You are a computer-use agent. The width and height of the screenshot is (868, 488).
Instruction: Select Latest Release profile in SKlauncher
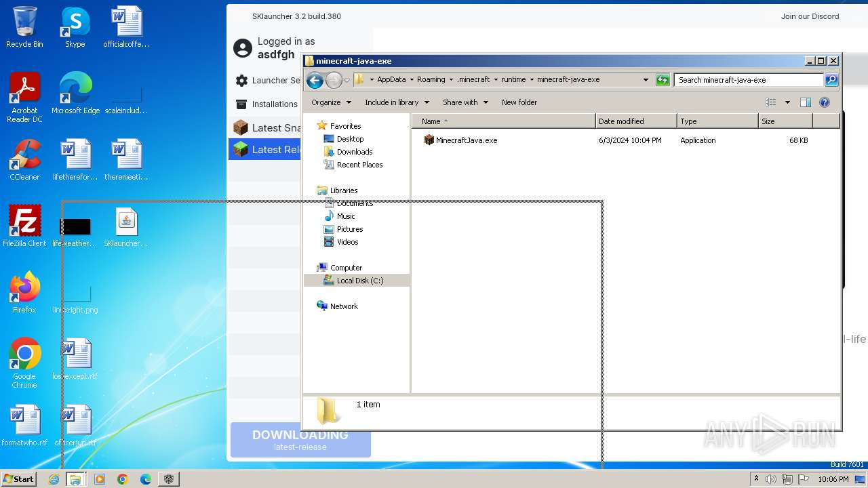tap(266, 150)
